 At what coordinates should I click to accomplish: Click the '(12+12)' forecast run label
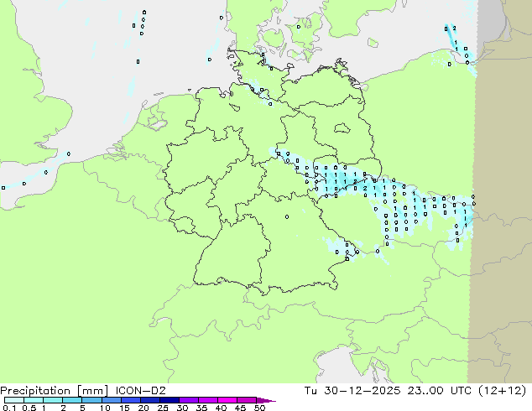pos(503,391)
